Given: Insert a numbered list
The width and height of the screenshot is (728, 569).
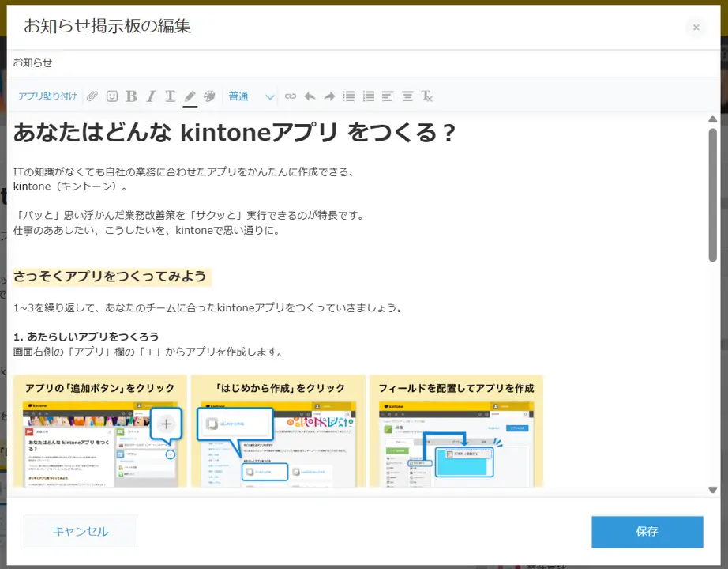Looking at the screenshot, I should 368,96.
